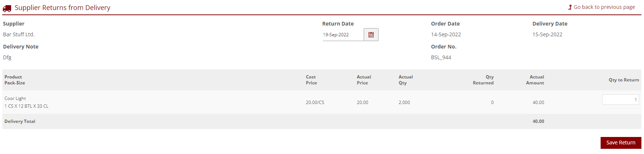
Task: Click the pack size 1 CS X 12 BTL text
Action: [26, 106]
